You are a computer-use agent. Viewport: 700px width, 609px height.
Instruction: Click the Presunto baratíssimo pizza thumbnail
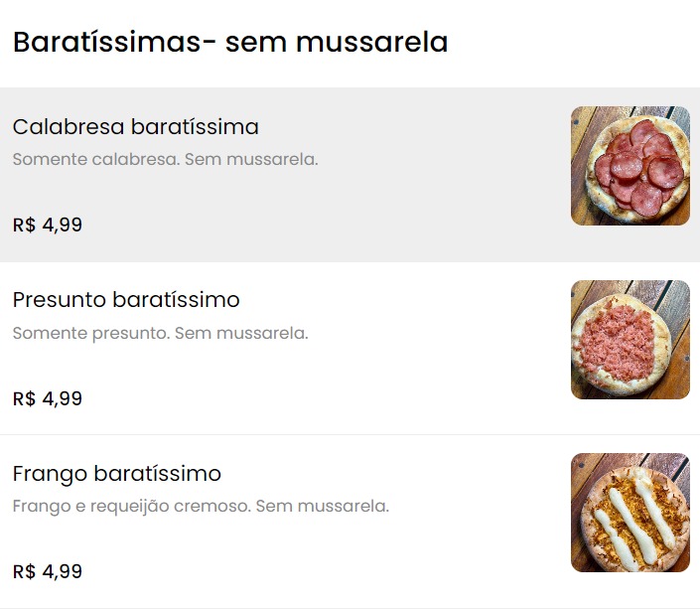pos(630,339)
